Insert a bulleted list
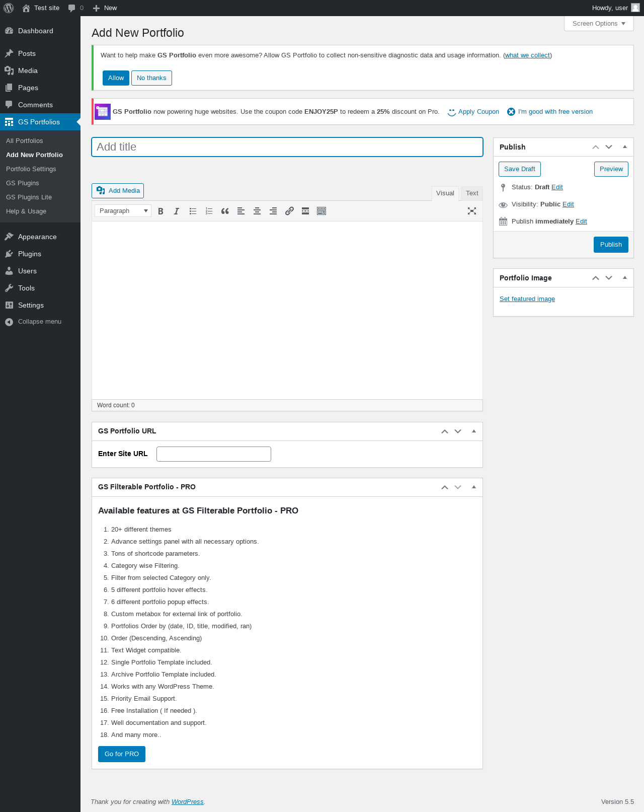The height and width of the screenshot is (812, 644). [x=193, y=211]
